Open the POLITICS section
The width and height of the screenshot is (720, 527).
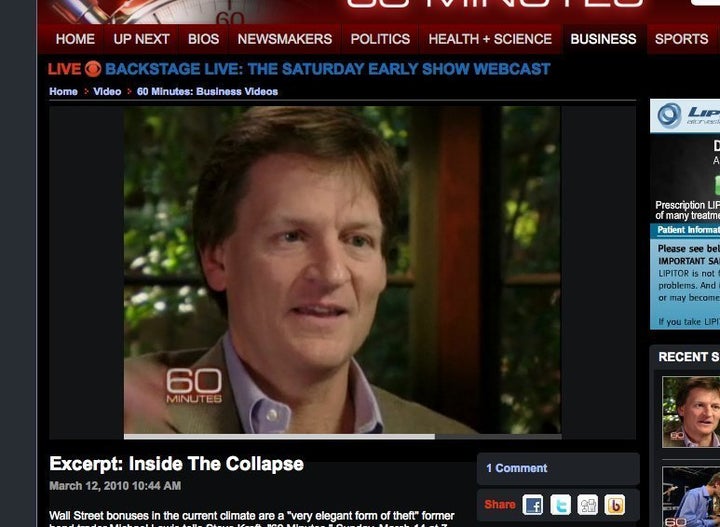pos(380,39)
